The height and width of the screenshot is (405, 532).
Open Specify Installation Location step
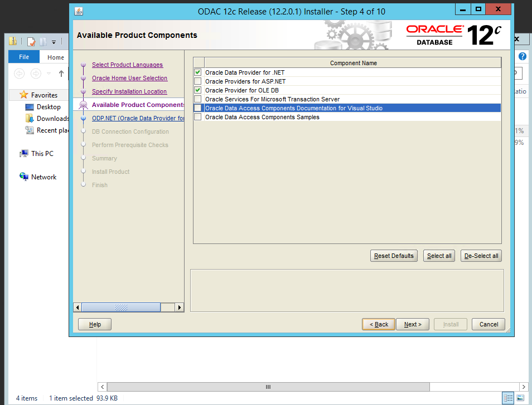click(x=129, y=91)
